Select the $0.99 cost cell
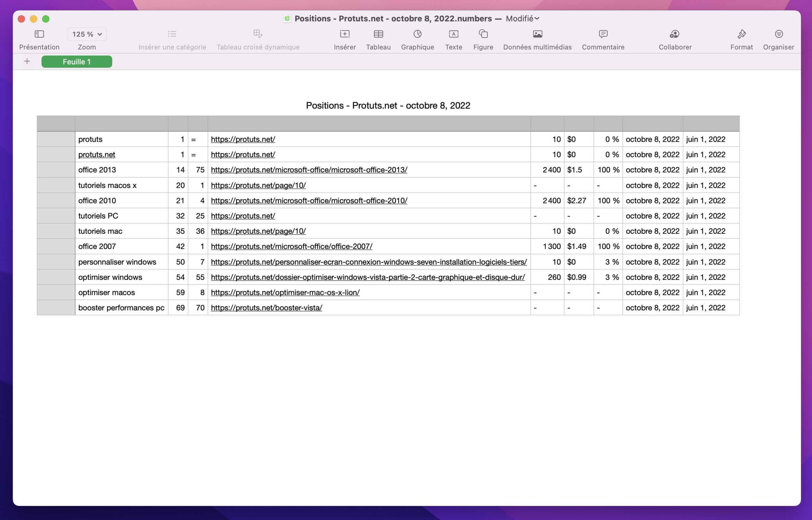Viewport: 812px width, 520px height. click(579, 277)
